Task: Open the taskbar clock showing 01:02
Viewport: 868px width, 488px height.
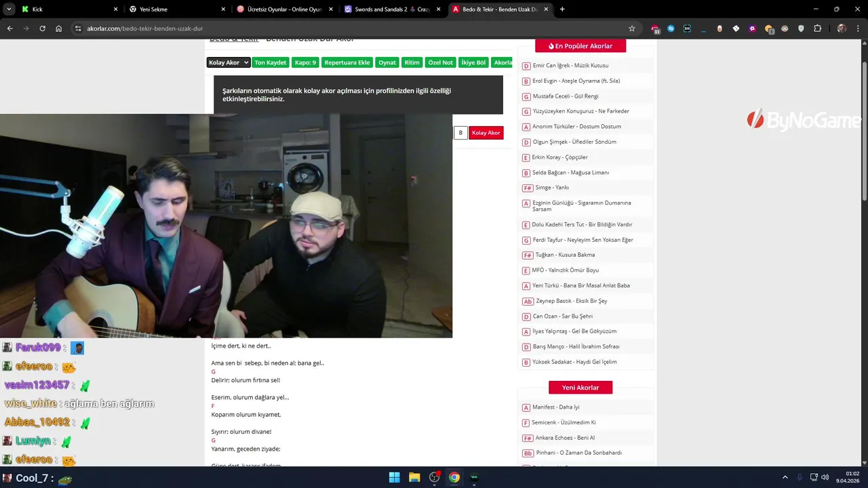Action: (x=848, y=477)
